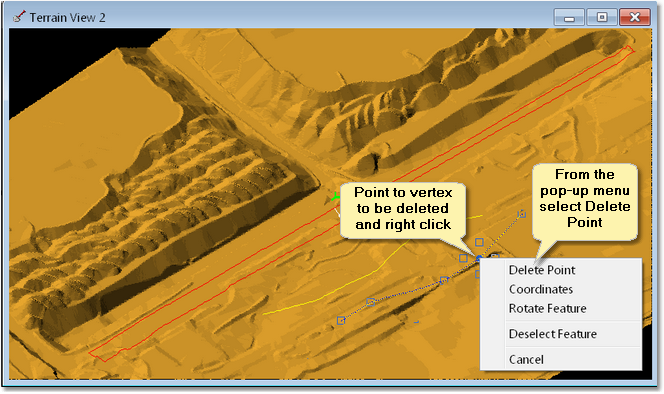Click the red outline's far upper-right corner
The image size is (664, 394).
tap(631, 50)
